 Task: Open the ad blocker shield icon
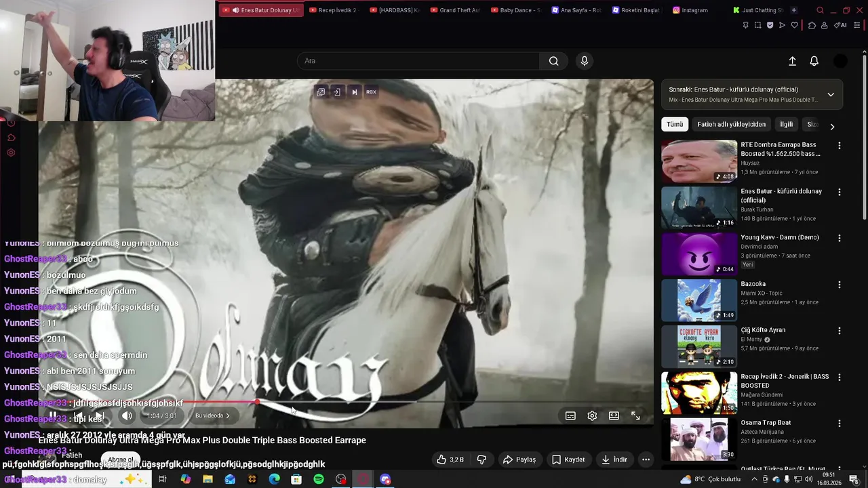[770, 25]
